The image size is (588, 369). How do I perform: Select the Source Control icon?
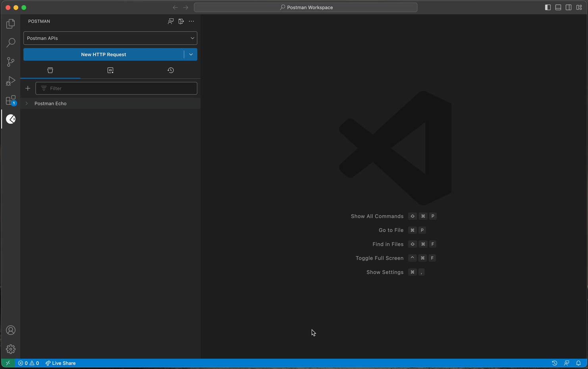pyautogui.click(x=10, y=61)
